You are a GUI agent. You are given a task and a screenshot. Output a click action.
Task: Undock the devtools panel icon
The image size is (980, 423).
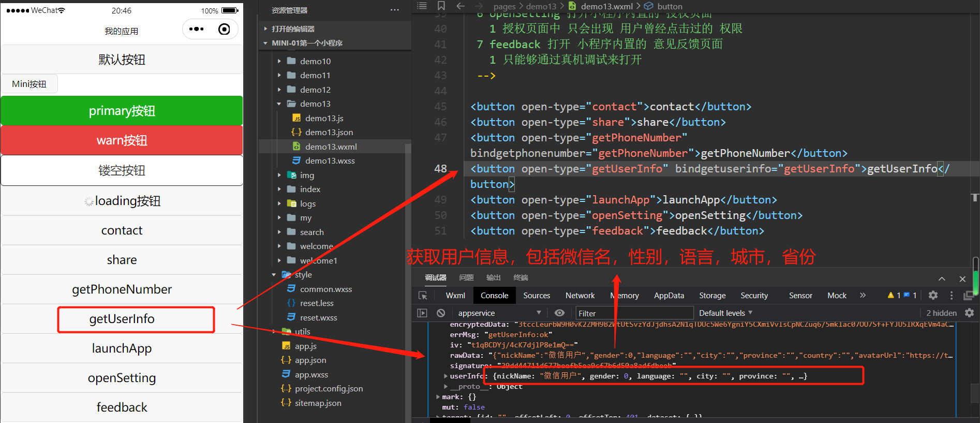pos(968,295)
